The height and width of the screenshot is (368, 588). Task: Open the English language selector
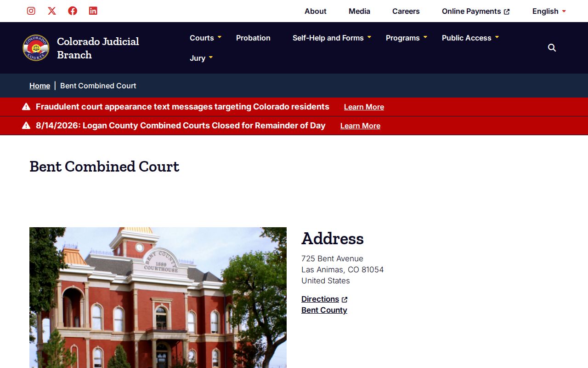tap(549, 11)
